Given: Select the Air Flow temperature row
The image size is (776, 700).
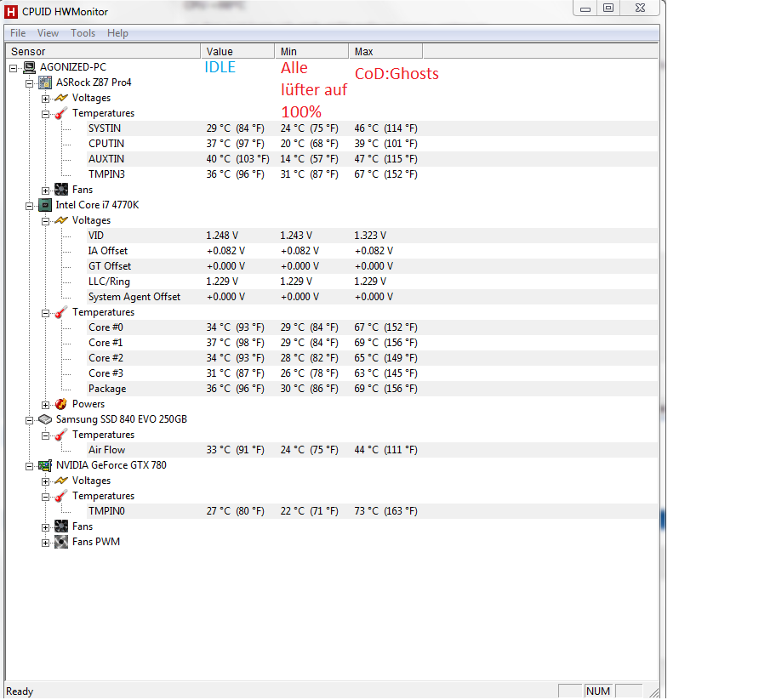Looking at the screenshot, I should click(371, 450).
